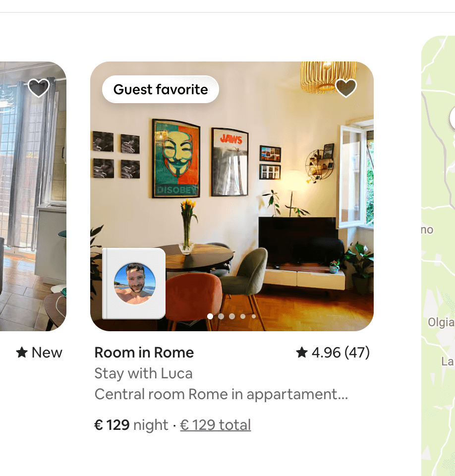Jump to the fifth photo dot
Image resolution: width=455 pixels, height=476 pixels.
tap(254, 316)
